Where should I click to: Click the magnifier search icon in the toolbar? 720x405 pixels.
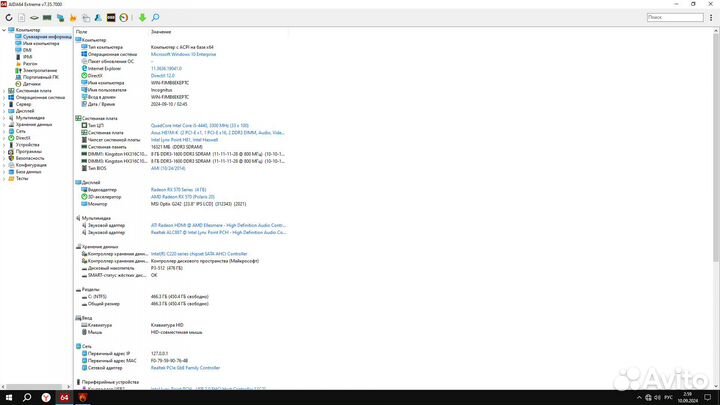155,17
